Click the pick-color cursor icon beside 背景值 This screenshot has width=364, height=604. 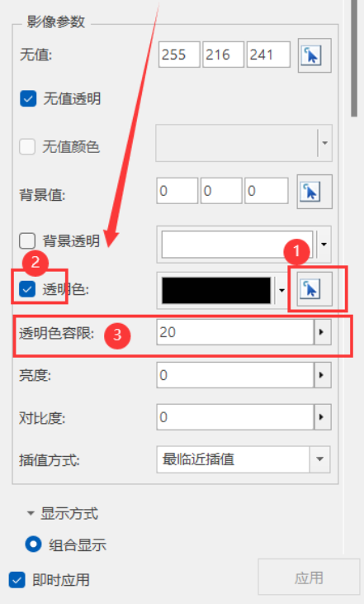point(314,192)
